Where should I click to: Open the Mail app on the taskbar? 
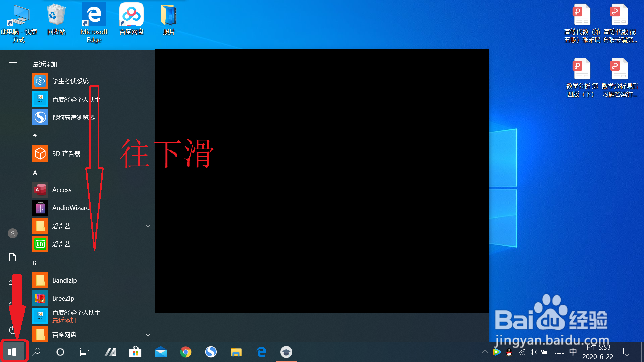(x=160, y=352)
